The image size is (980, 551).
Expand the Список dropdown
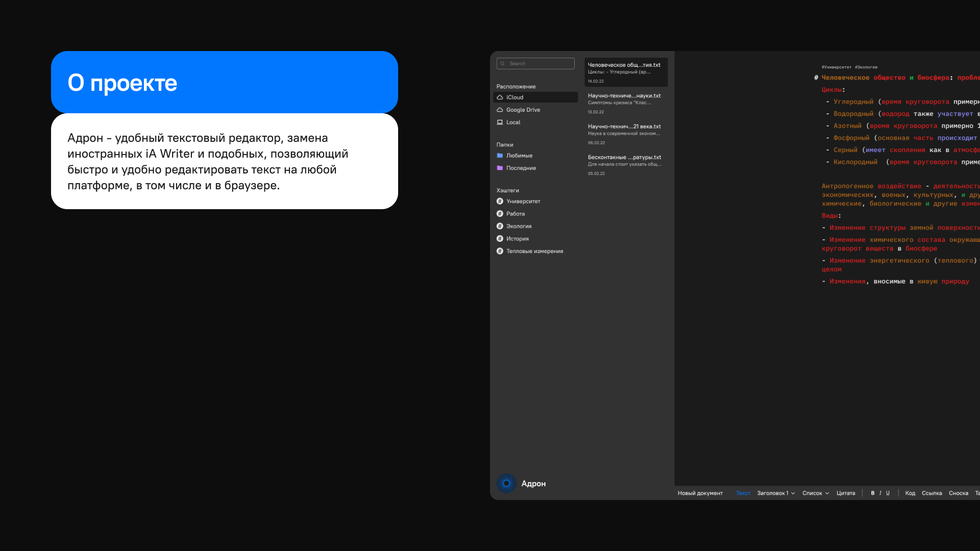(815, 493)
